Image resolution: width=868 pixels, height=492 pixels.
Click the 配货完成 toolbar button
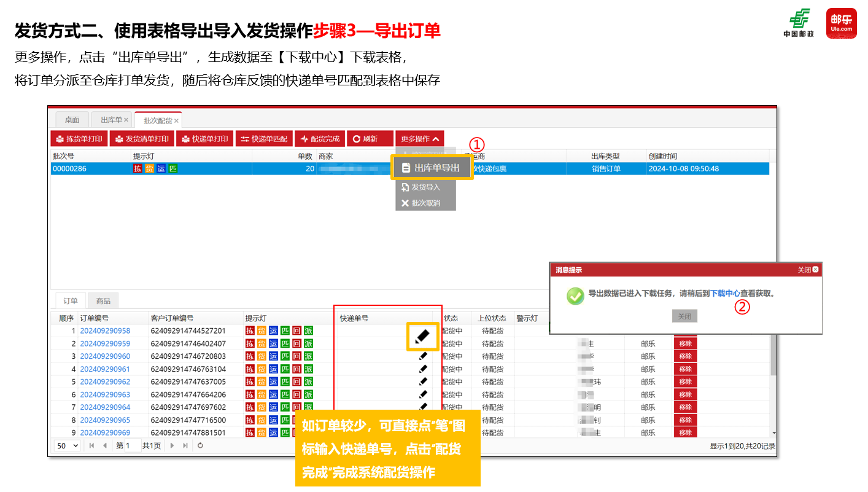coord(320,139)
